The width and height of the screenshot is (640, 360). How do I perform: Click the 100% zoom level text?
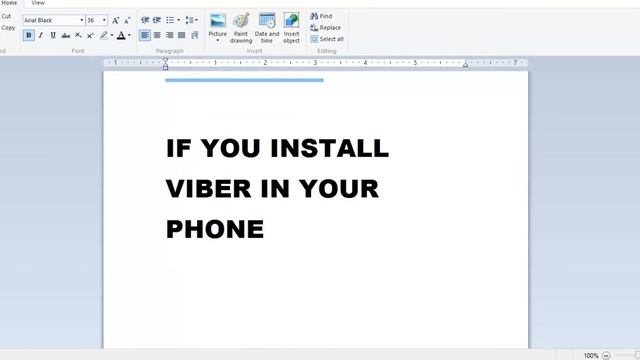pos(591,356)
